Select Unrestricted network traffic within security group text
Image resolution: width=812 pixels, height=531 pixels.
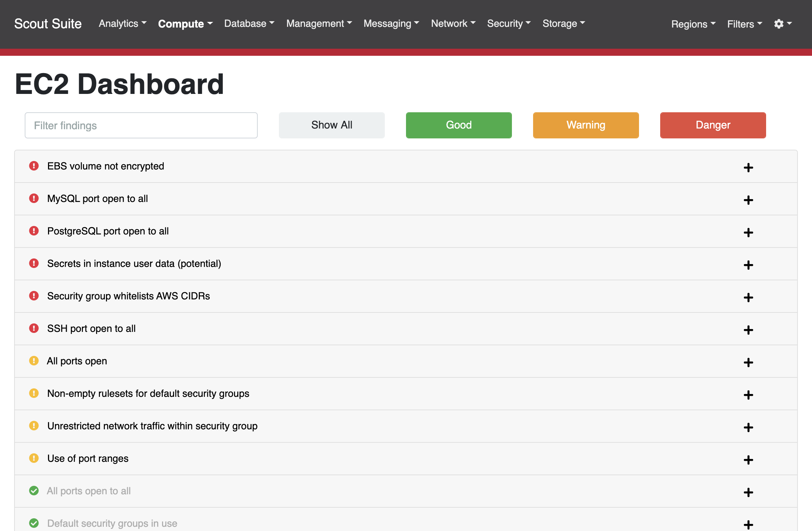coord(153,426)
